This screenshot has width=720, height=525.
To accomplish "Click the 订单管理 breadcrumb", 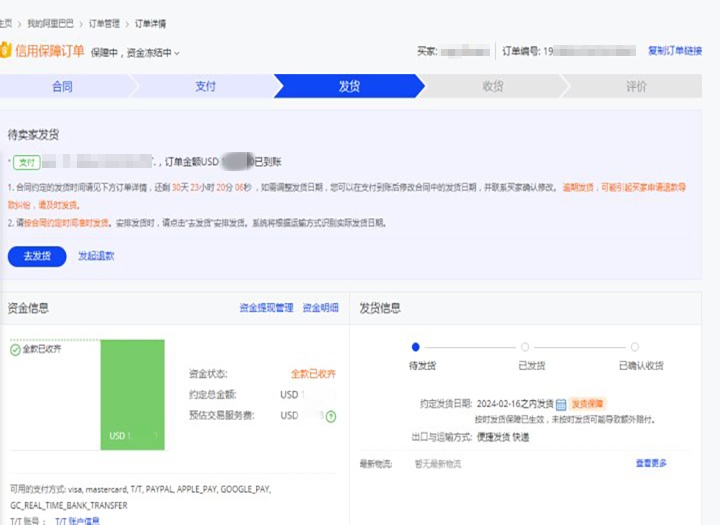I will tap(104, 23).
